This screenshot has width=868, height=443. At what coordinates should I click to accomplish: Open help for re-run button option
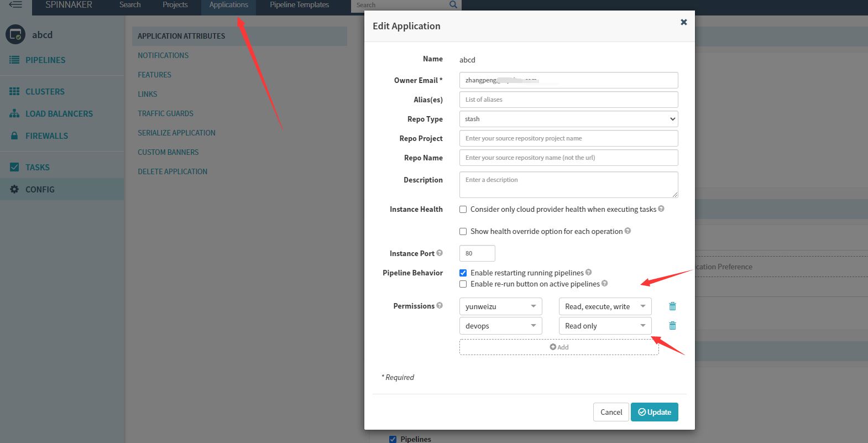pos(604,283)
